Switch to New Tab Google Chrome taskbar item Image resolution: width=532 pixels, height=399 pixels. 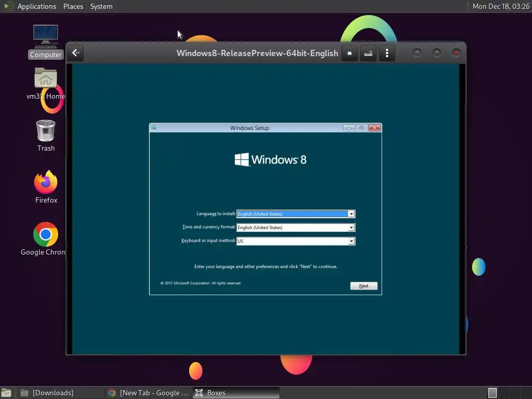[148, 393]
